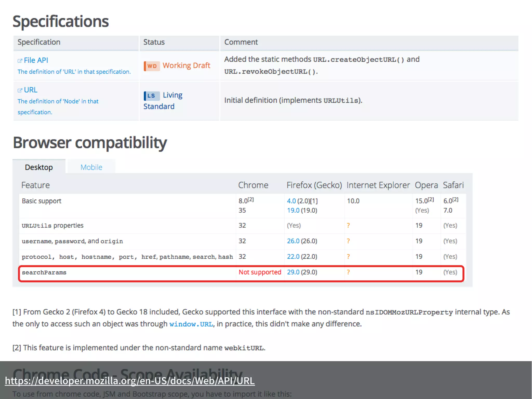Click the WD Working Draft badge

pyautogui.click(x=152, y=66)
